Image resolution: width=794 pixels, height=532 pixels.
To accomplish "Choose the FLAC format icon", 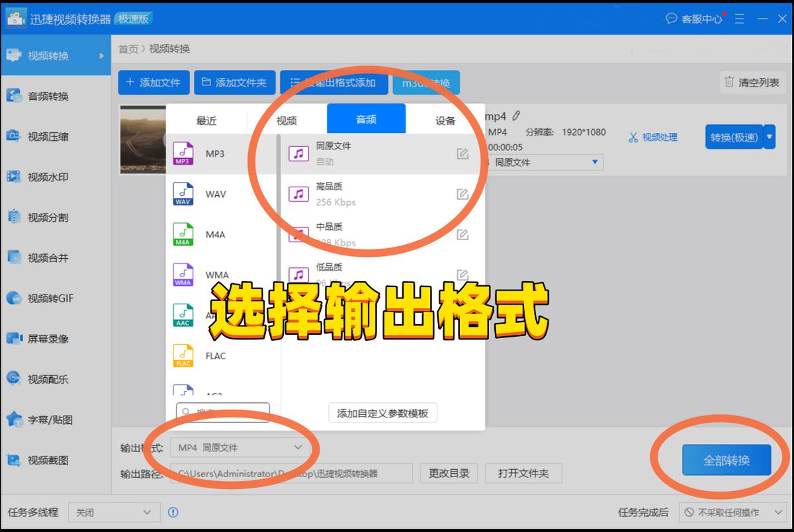I will point(183,355).
